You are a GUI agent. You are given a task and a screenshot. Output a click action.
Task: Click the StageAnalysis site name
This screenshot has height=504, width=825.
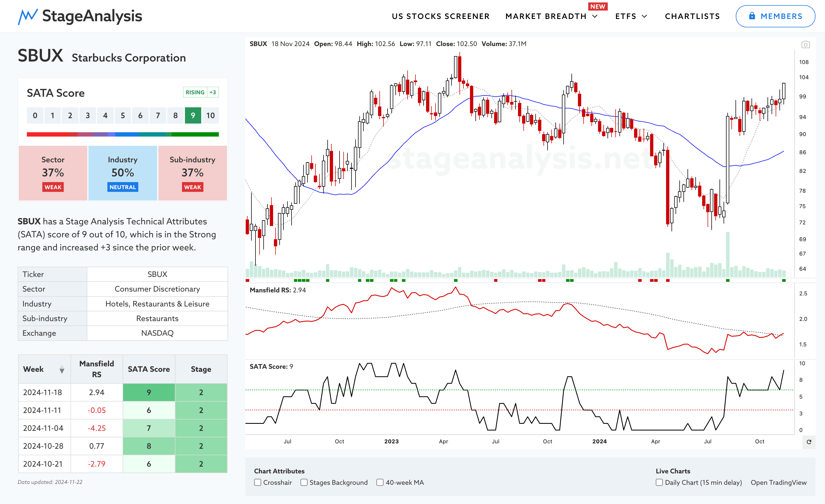tap(92, 16)
